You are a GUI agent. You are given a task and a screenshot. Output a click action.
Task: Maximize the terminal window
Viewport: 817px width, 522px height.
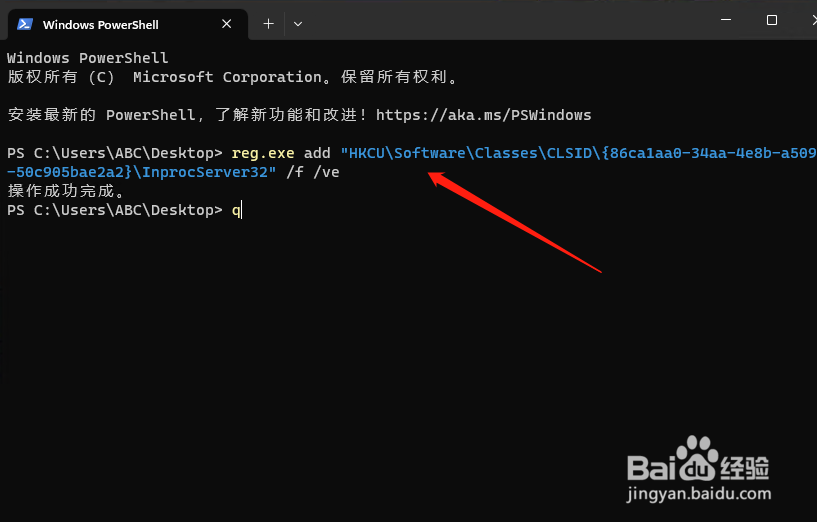(772, 20)
